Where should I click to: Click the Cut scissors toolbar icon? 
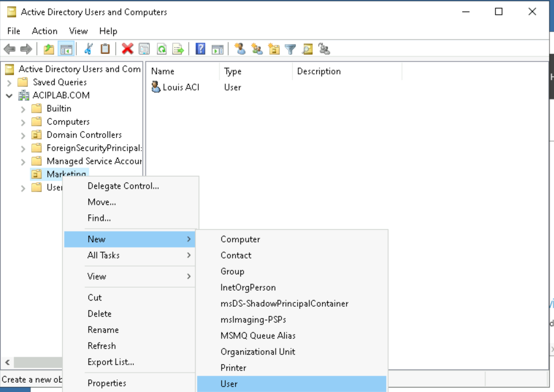point(88,49)
